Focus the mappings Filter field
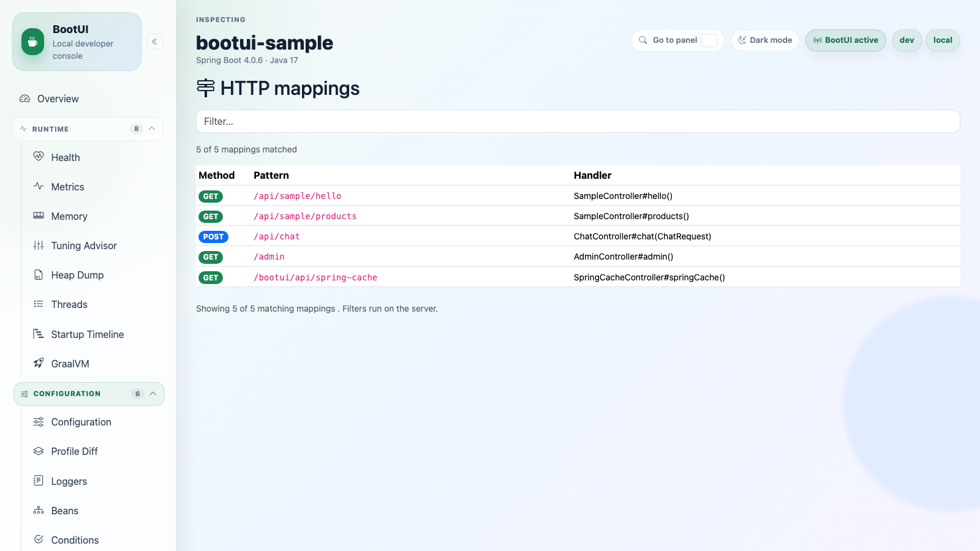 pyautogui.click(x=578, y=121)
